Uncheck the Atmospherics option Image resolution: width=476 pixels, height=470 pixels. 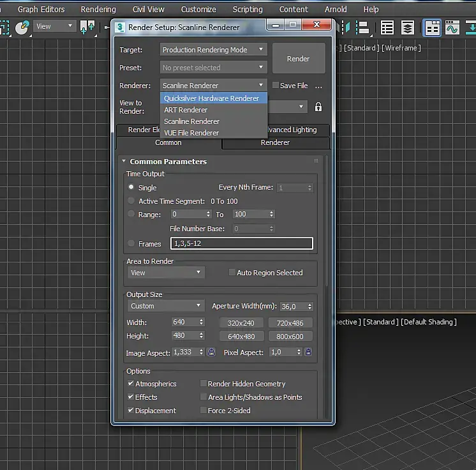point(131,384)
